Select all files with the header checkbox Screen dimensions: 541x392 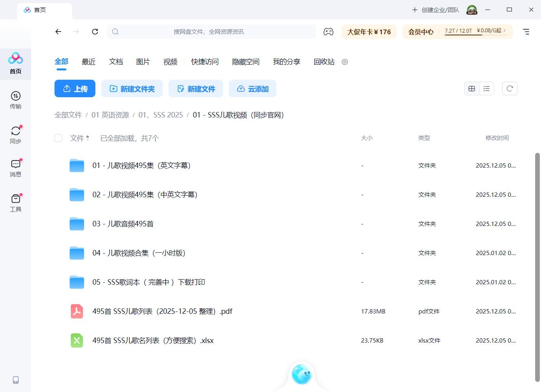(x=58, y=138)
